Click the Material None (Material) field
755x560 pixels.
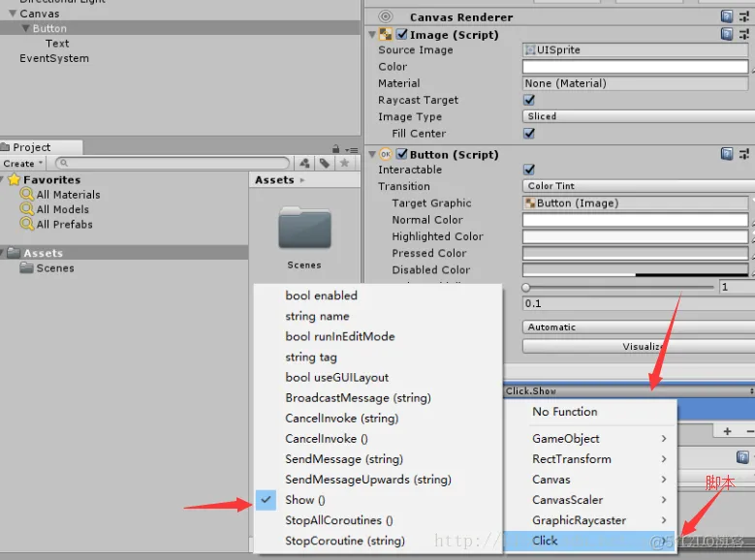pos(635,83)
